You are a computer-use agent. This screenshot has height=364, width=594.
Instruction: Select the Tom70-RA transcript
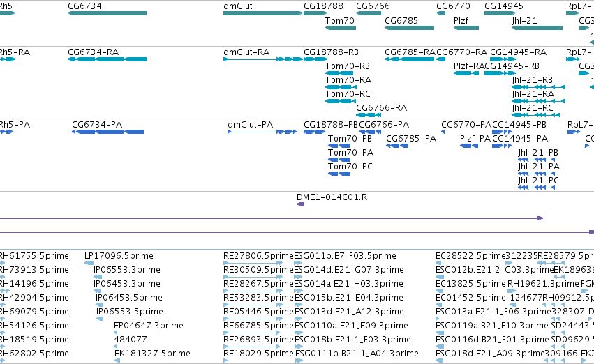click(341, 87)
